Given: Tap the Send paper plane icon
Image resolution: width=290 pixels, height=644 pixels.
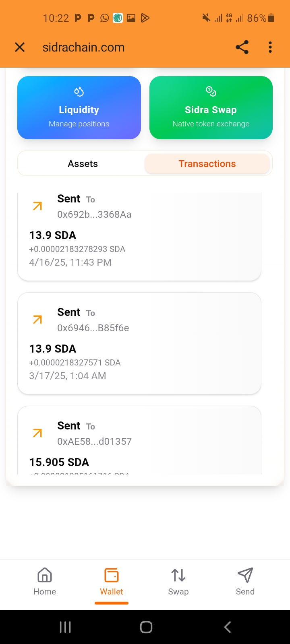Looking at the screenshot, I should (245, 576).
